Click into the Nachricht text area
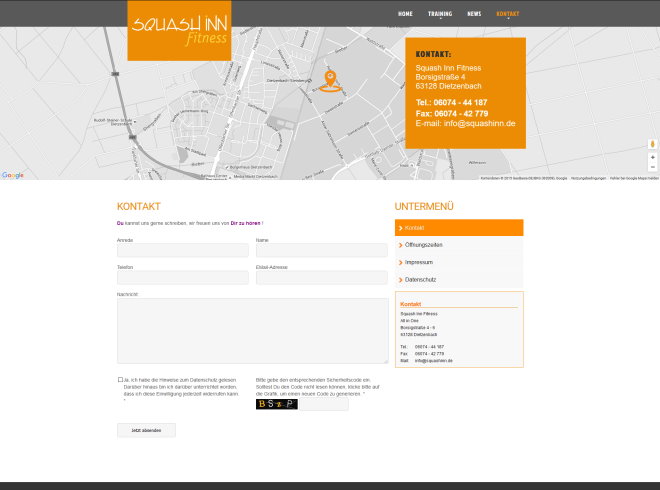 (253, 331)
